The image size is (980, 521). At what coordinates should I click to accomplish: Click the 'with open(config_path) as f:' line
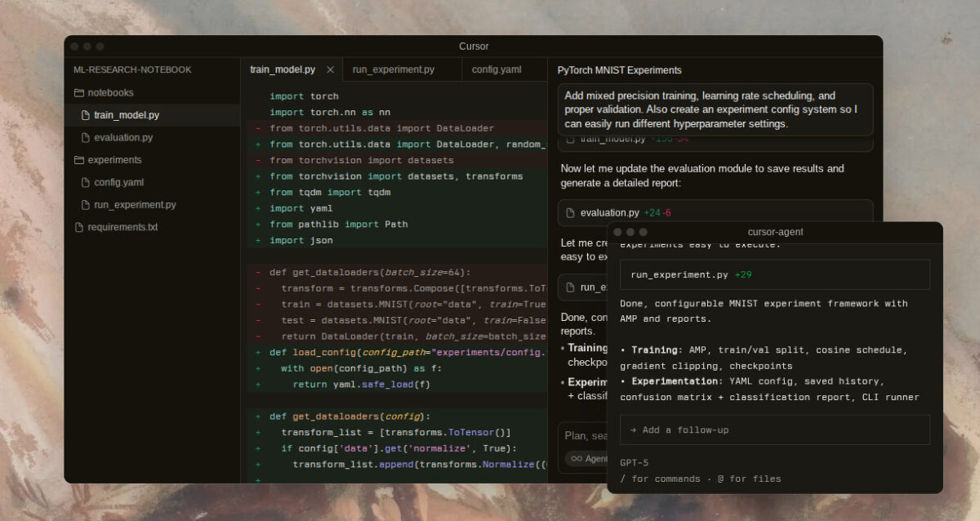point(362,368)
